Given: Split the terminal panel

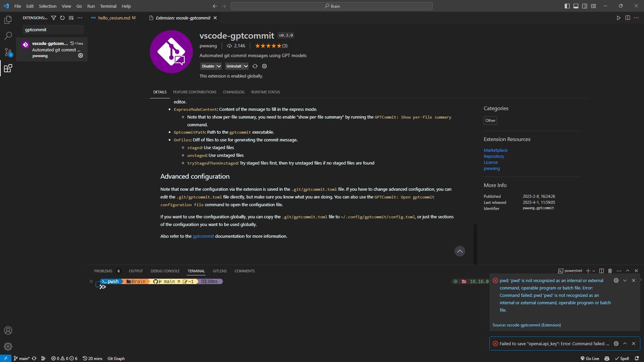Looking at the screenshot, I should (x=602, y=271).
